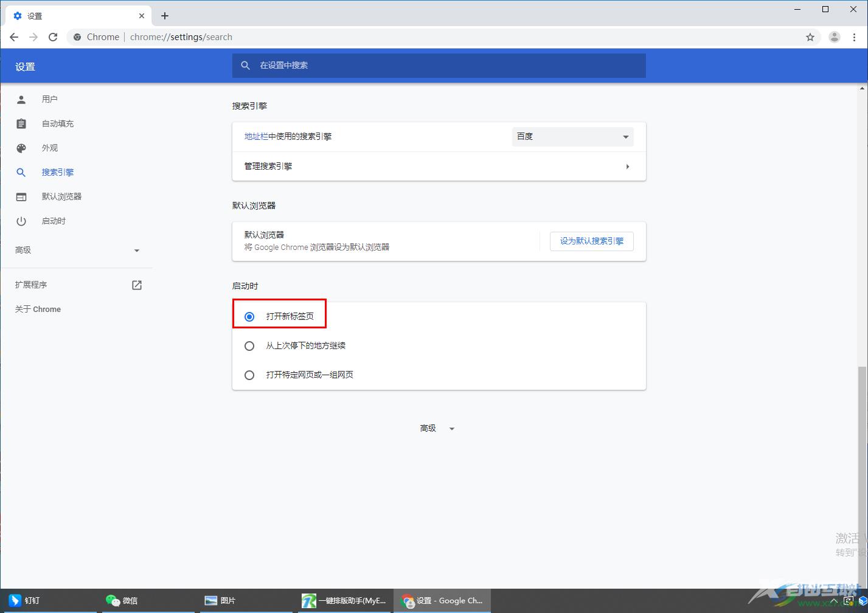Screen dimensions: 868x613
Task: Select the 打开特定网页或一组网页 radio option
Action: click(249, 375)
